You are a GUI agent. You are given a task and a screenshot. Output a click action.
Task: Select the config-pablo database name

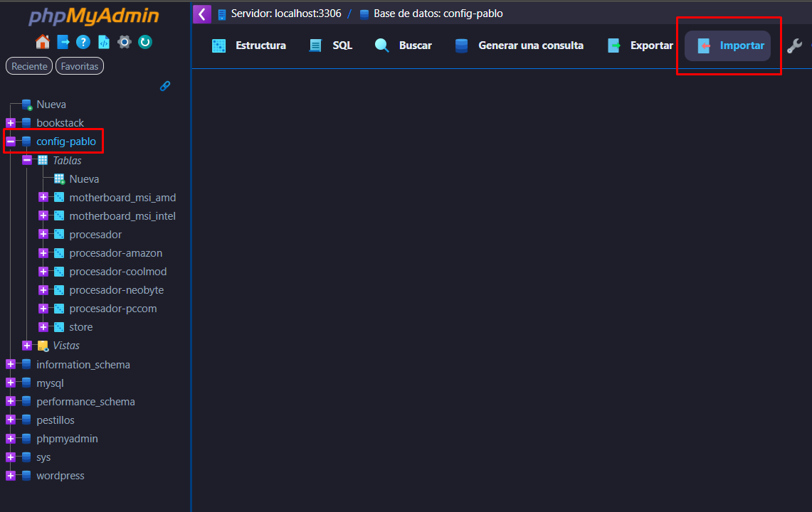(x=65, y=142)
